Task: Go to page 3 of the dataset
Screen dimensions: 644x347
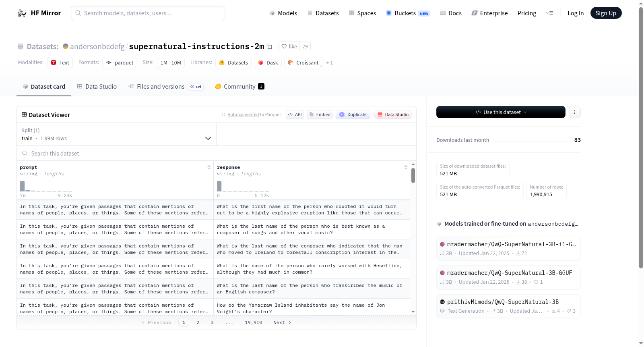Action: pos(212,322)
